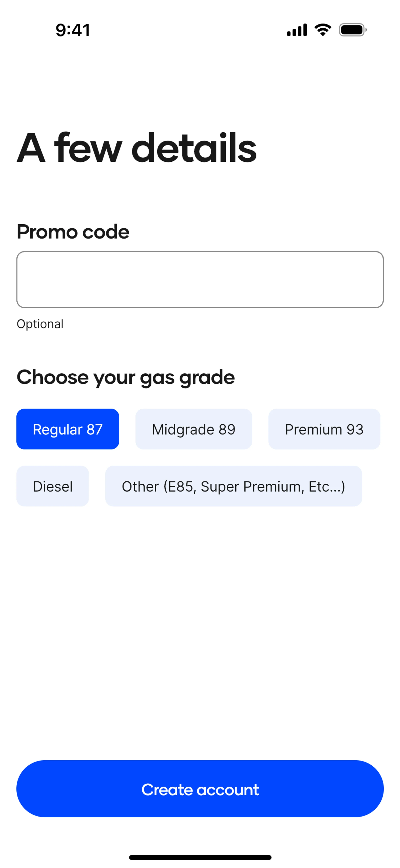400x868 pixels.
Task: Click the "Promo code" field label
Action: pos(73,232)
